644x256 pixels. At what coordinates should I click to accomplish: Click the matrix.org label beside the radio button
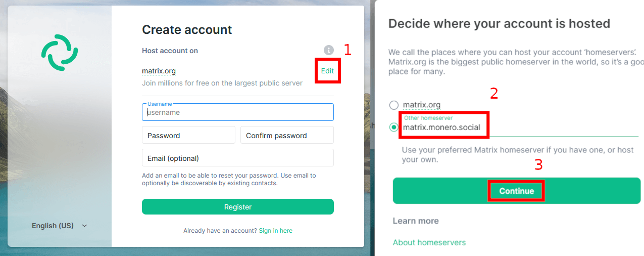[x=422, y=105]
